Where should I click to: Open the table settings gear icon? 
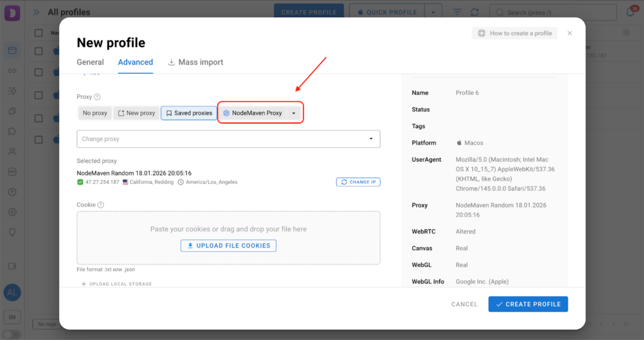pos(626,33)
